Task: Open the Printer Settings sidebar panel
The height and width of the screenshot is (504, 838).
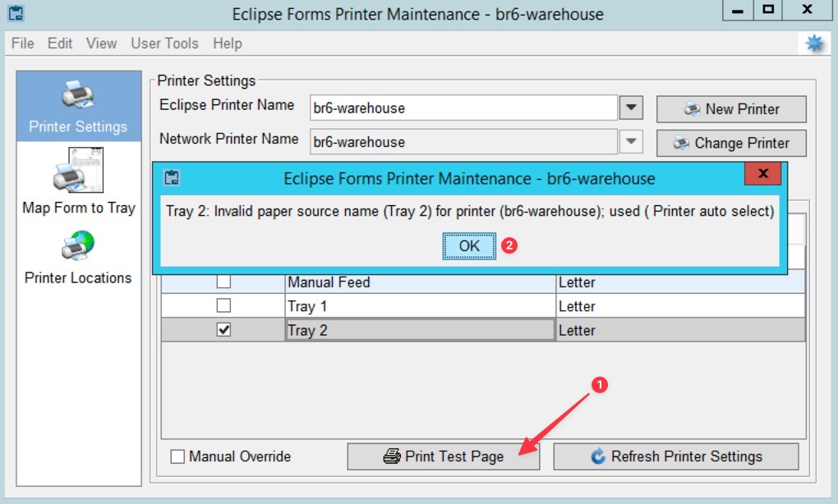Action: [x=79, y=106]
